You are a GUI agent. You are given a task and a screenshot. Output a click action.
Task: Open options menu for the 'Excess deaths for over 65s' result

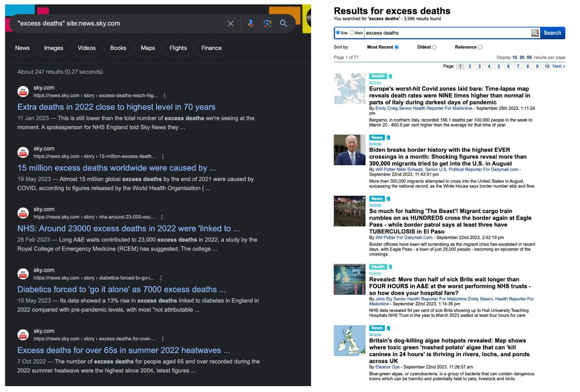point(163,339)
